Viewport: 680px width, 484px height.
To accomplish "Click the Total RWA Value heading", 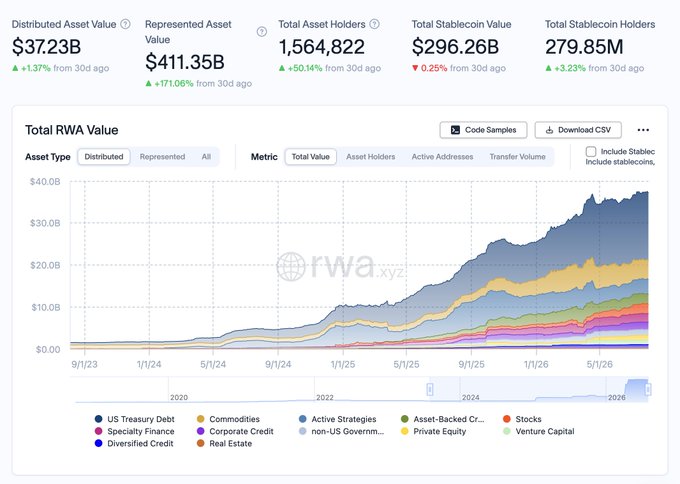I will pyautogui.click(x=72, y=130).
